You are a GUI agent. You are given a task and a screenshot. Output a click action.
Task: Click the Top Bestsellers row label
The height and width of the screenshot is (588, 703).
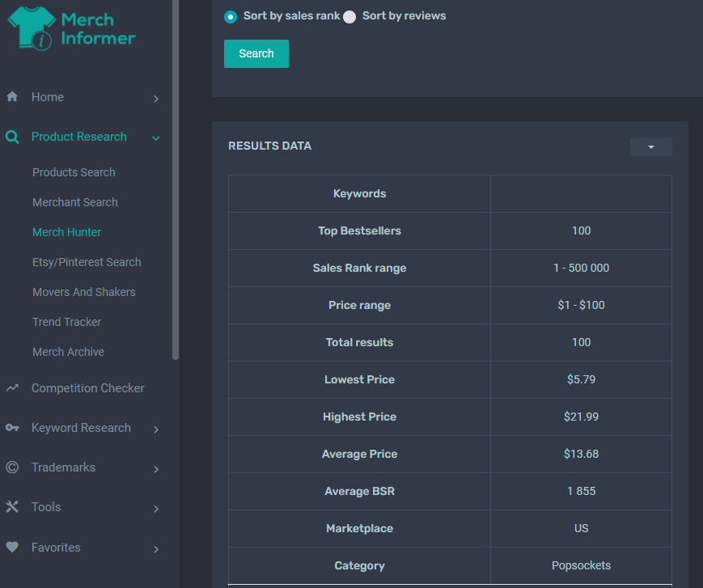click(x=359, y=231)
